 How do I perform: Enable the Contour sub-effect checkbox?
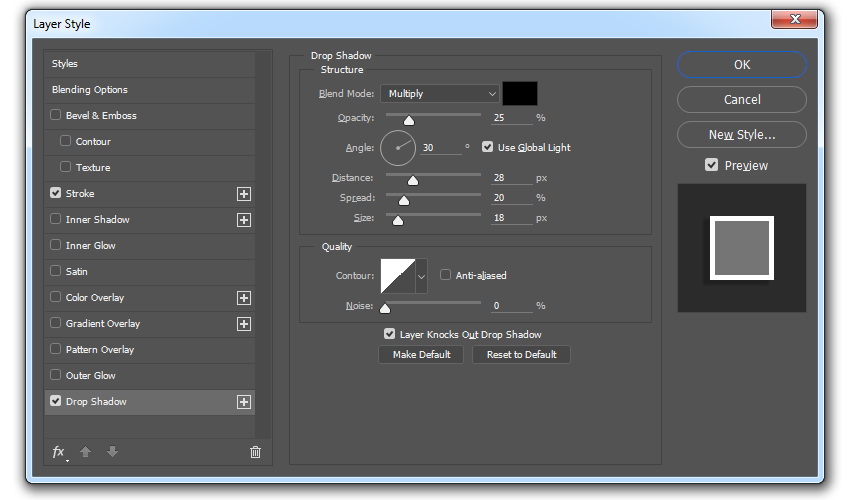click(x=66, y=141)
